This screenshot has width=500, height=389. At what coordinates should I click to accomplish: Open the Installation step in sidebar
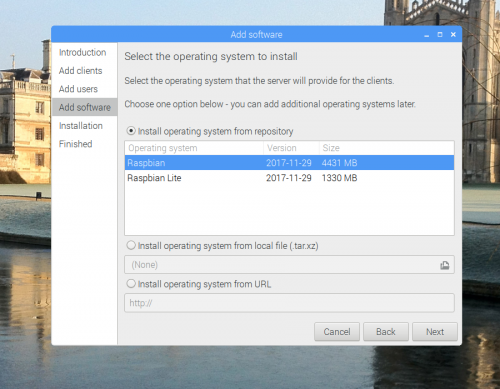81,126
